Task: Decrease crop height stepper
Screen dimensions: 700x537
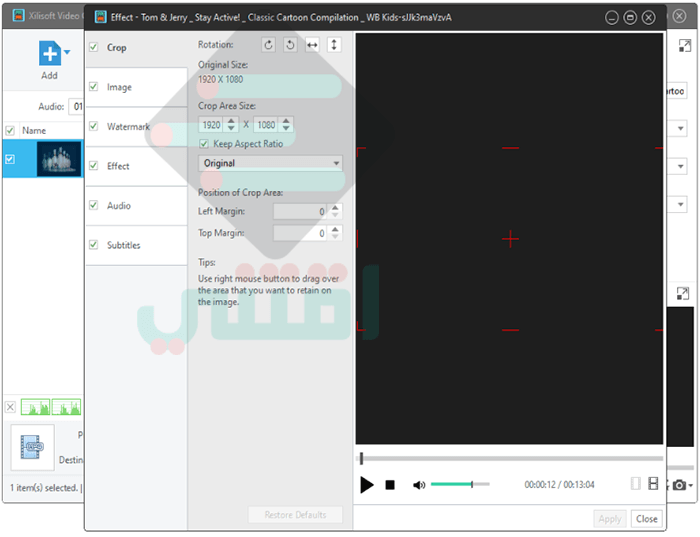Action: pos(286,129)
